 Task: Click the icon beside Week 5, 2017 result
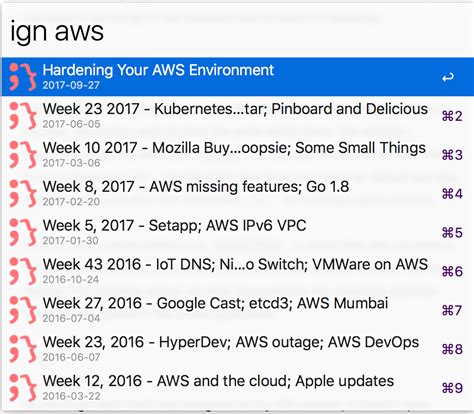[x=23, y=232]
